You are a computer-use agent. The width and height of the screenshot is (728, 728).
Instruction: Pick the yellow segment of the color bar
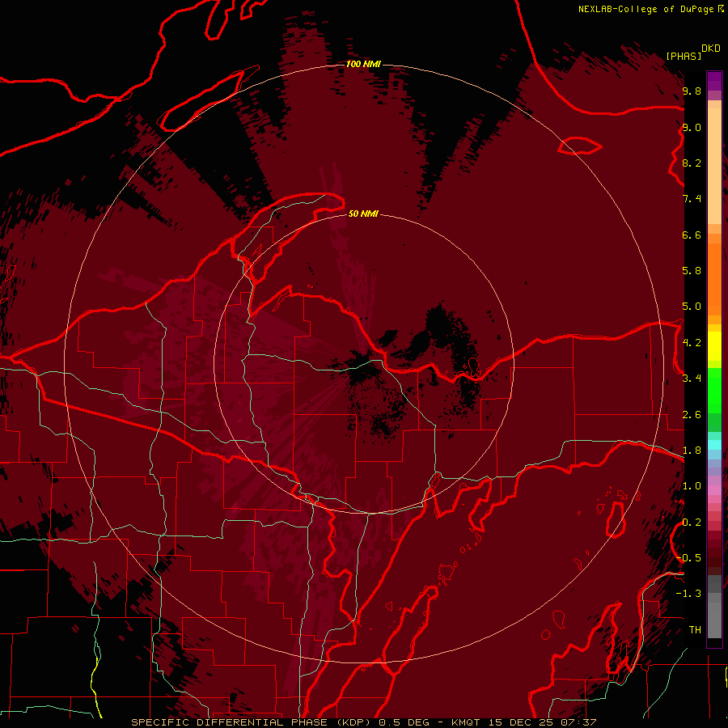coord(714,346)
